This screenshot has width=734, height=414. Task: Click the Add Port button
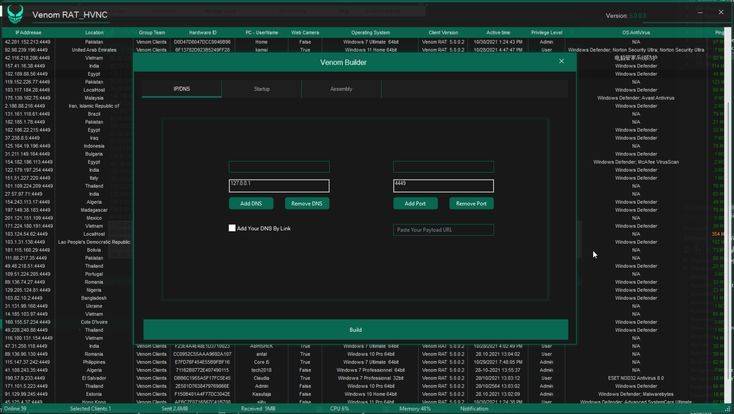pos(415,203)
